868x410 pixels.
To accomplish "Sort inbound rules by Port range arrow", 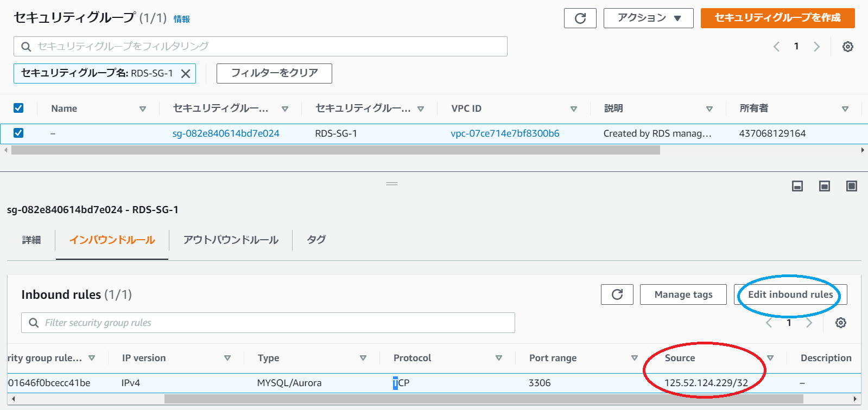I will [x=635, y=358].
